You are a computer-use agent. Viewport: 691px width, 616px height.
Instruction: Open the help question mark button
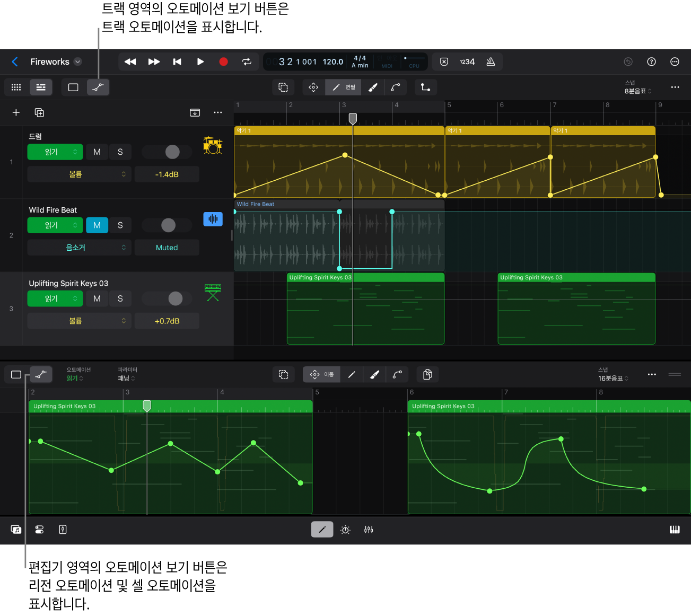tap(651, 61)
